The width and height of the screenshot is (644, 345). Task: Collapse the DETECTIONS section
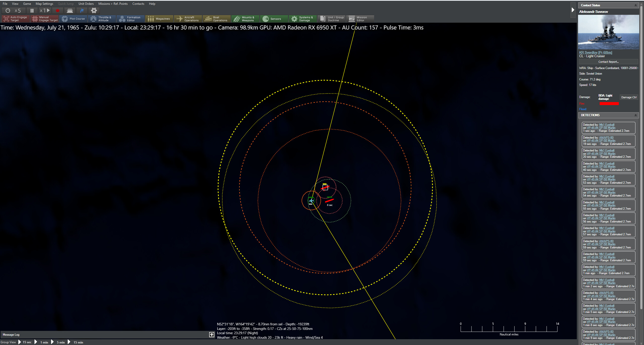click(635, 115)
